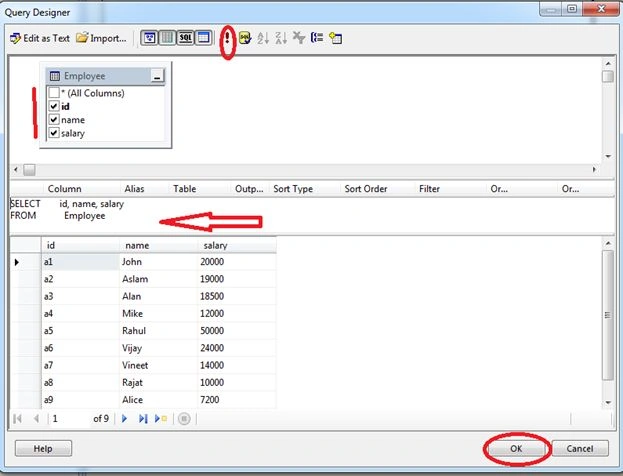This screenshot has height=476, width=623.
Task: Toggle the grid pane icon
Action: point(167,38)
